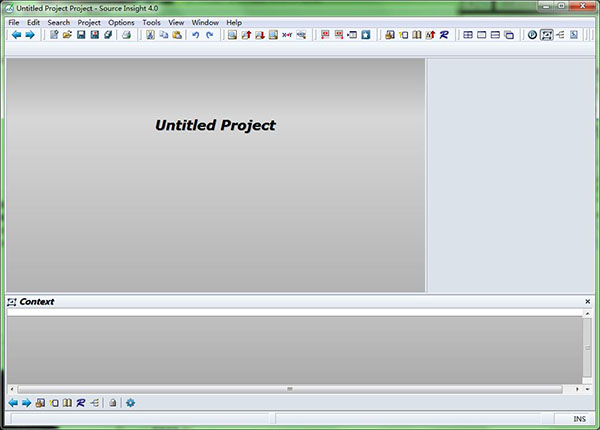Open the Context panel settings gear

coord(130,403)
